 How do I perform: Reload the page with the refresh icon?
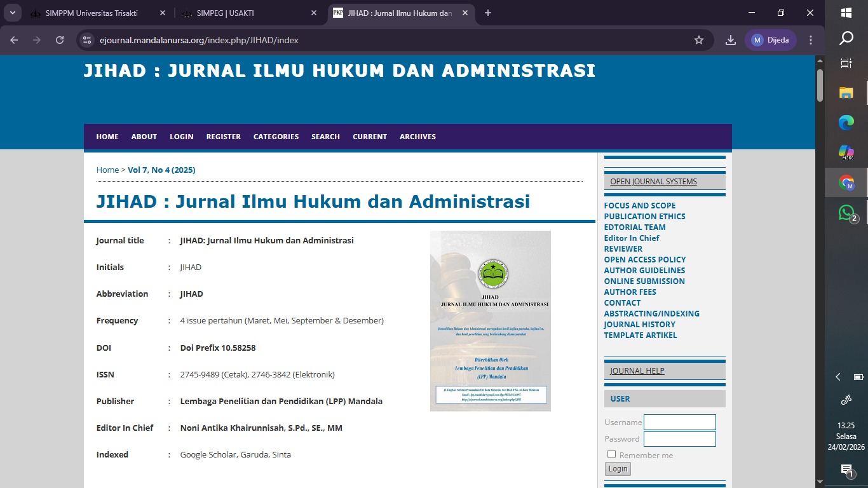tap(60, 40)
